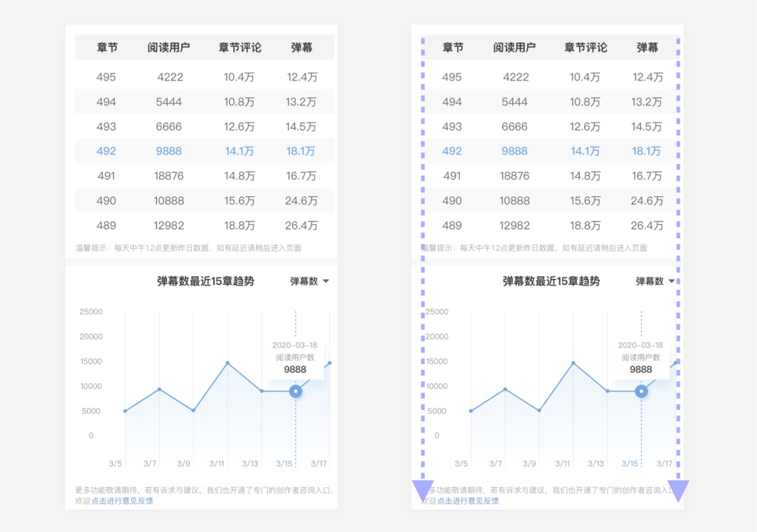The width and height of the screenshot is (757, 532).
Task: Click the 25000 axis label in left chart
Action: pyautogui.click(x=91, y=312)
